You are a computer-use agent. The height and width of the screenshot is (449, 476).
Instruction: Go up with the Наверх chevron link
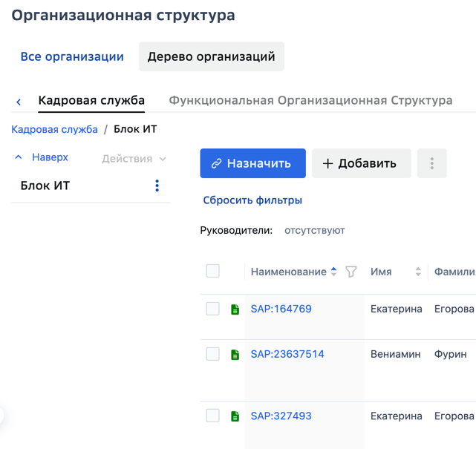pos(42,157)
